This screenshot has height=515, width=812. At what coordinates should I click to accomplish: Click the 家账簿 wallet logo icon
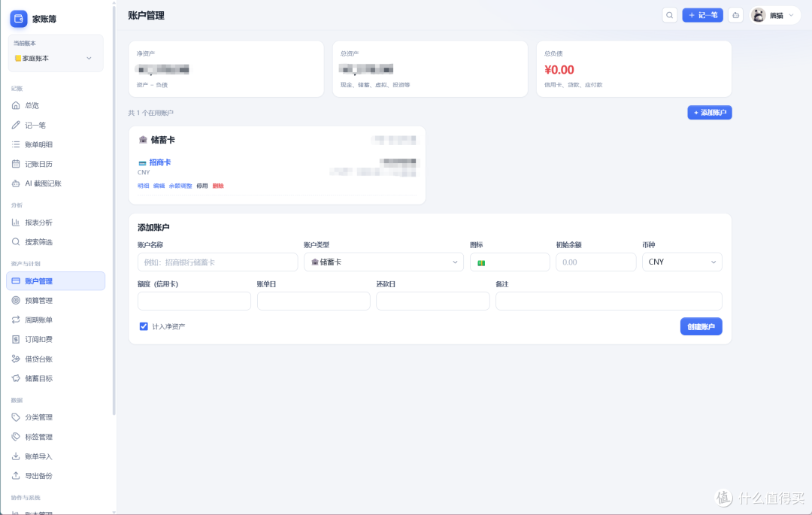(x=19, y=19)
